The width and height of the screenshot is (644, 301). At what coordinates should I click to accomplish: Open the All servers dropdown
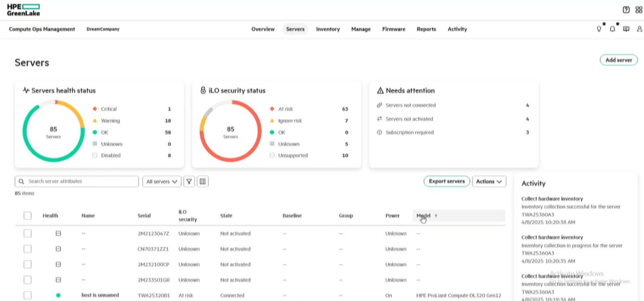(x=162, y=182)
